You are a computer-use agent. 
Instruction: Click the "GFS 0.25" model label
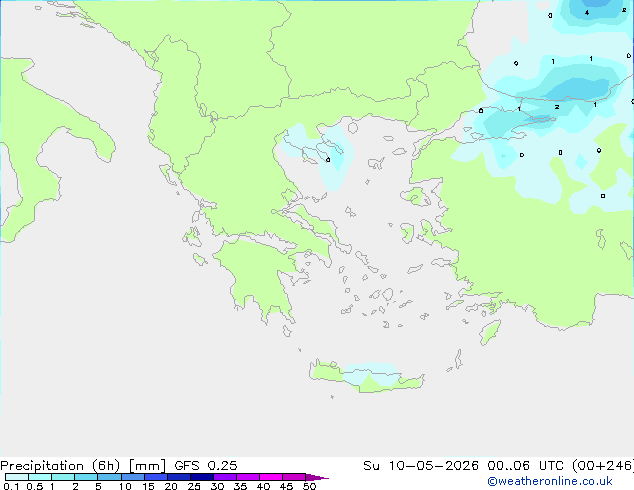[206, 466]
